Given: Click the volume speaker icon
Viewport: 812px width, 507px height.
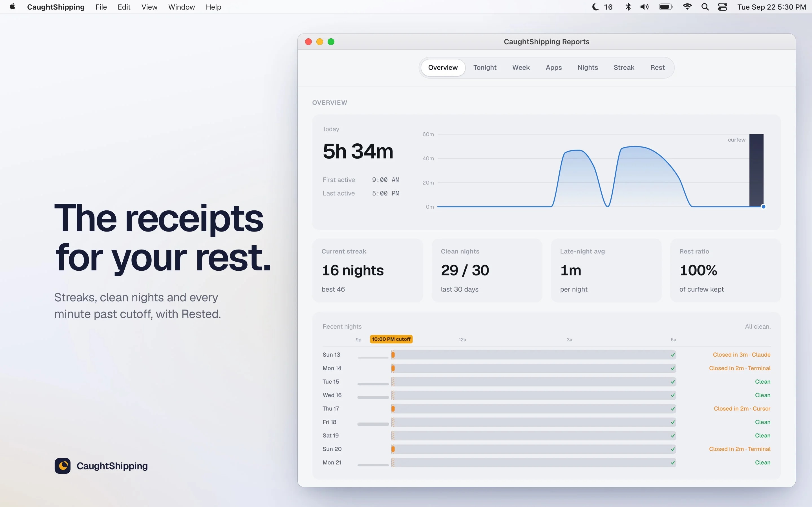Looking at the screenshot, I should [644, 7].
